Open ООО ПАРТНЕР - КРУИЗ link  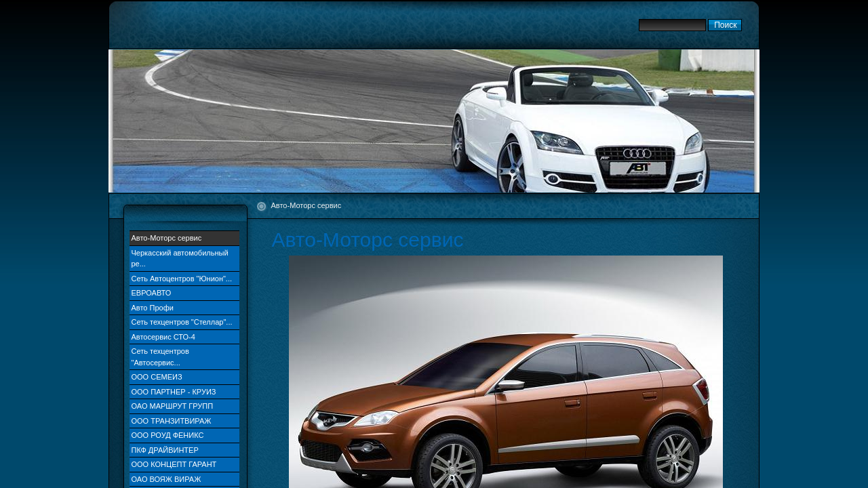click(x=184, y=392)
